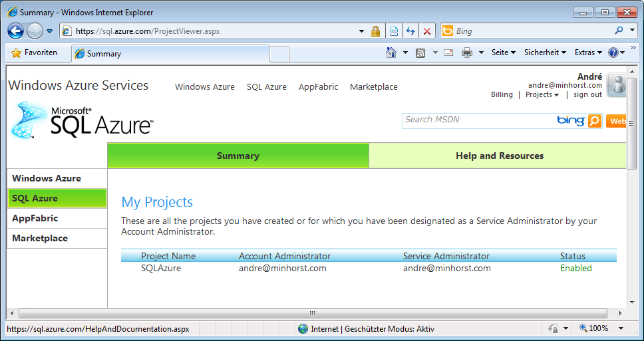Click the horizontal scrollbar thumb
The height and width of the screenshot is (341, 644).
pos(313,313)
